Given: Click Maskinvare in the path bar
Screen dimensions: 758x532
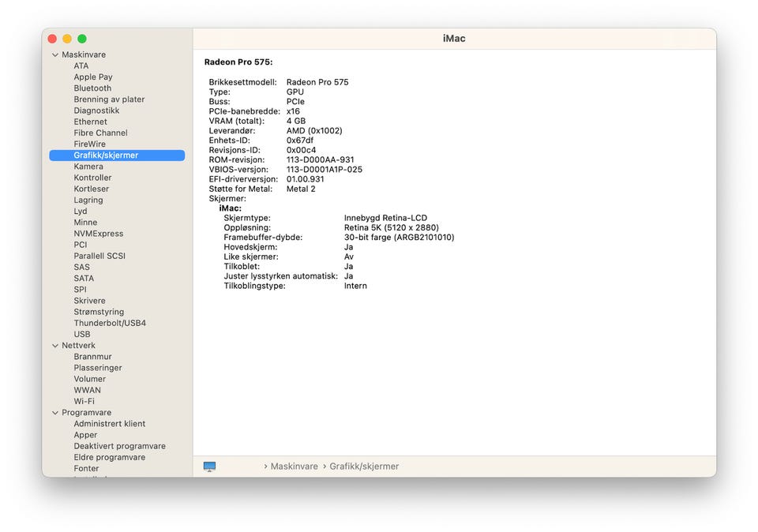Looking at the screenshot, I should [x=294, y=466].
